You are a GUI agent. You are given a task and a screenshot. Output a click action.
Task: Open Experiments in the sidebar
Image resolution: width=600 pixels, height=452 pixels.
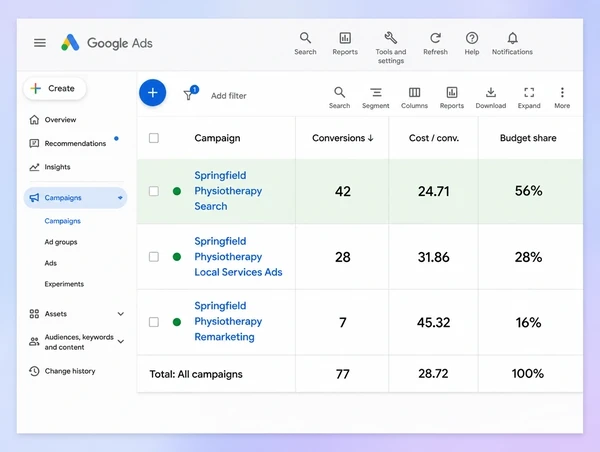[x=64, y=284]
